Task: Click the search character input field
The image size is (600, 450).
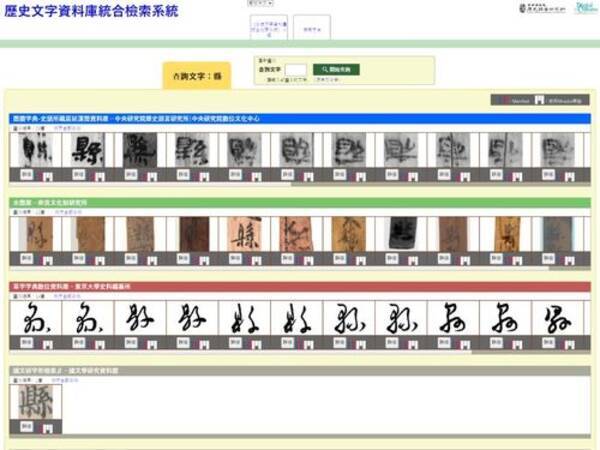Action: coord(295,70)
